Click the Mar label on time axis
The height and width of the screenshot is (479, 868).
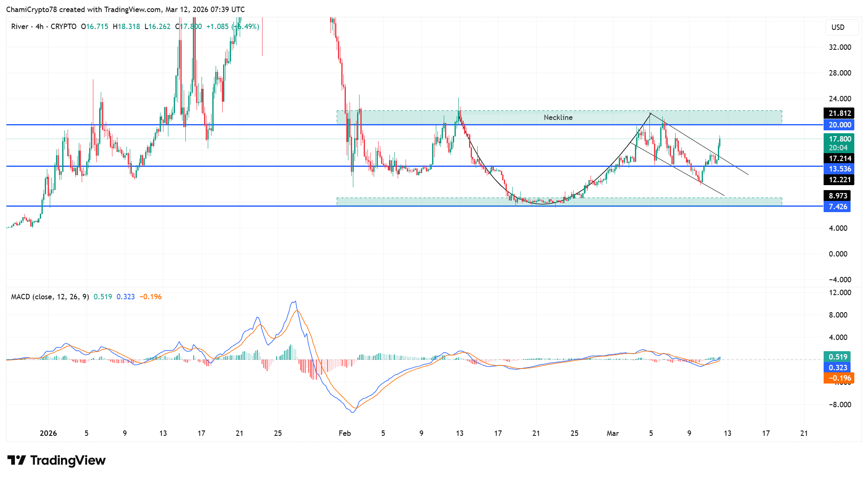[613, 433]
